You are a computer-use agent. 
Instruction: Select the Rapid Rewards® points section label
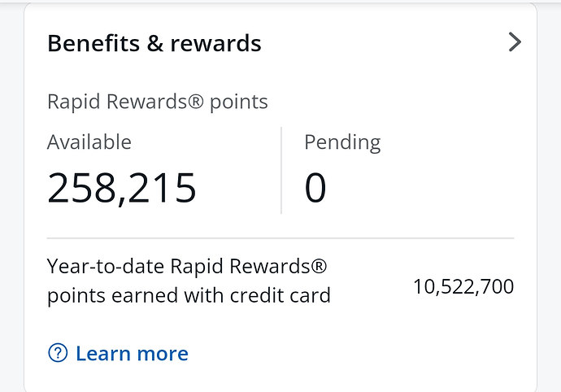coord(157,102)
